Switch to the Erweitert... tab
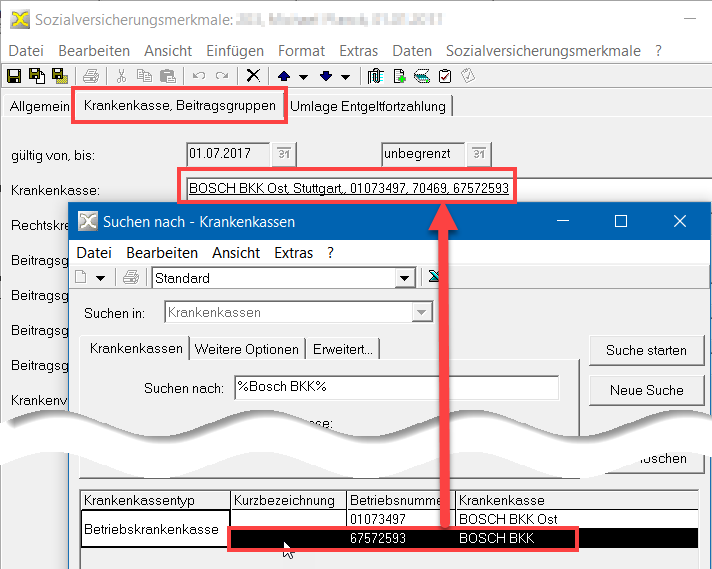 point(343,349)
